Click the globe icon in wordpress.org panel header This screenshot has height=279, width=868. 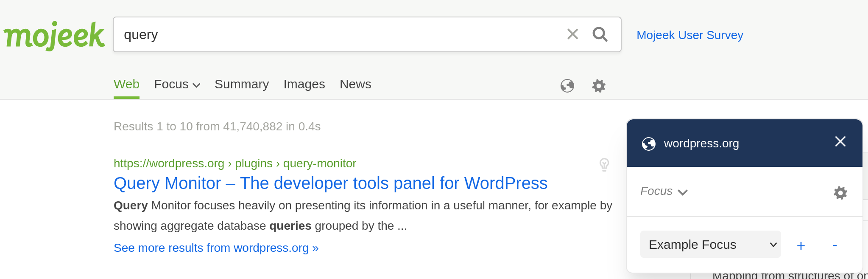[x=649, y=144]
